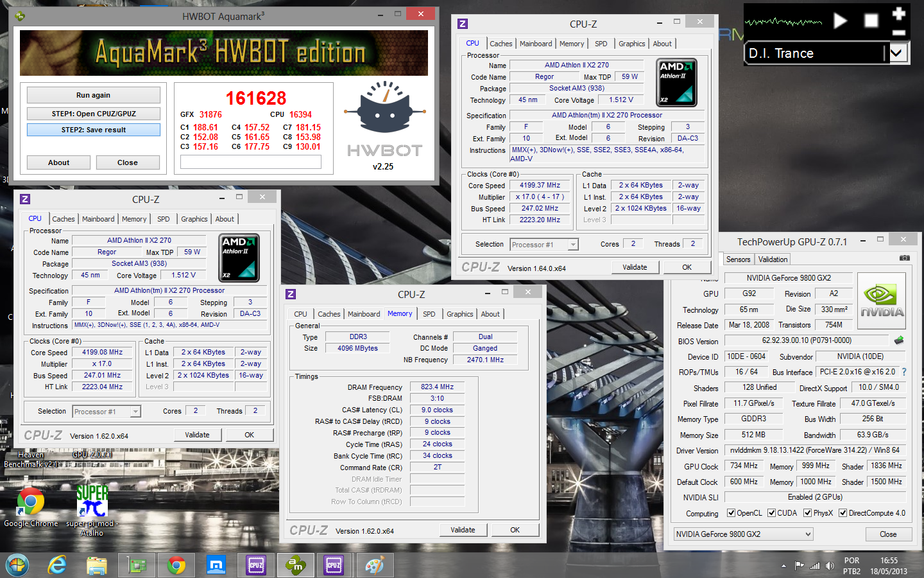Click the play button in the radio widget
This screenshot has height=578, width=924.
(x=840, y=21)
